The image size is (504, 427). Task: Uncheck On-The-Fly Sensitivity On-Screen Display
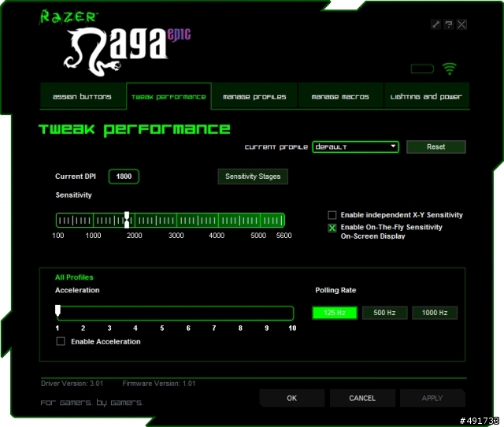coord(332,228)
